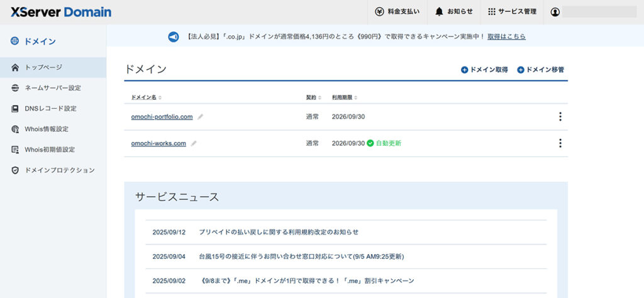Select トップページ in the sidebar
Screen dimensions: 644x298
[43, 67]
